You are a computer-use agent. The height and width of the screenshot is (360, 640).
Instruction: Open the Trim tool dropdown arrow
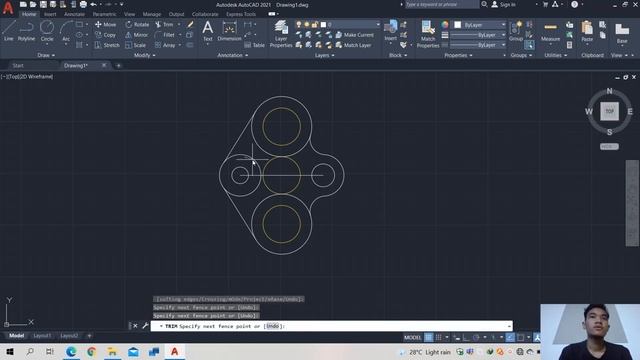179,24
